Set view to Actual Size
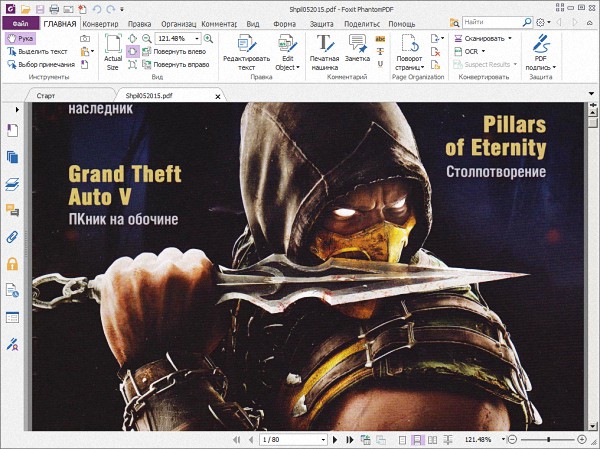Image resolution: width=600 pixels, height=449 pixels. [x=113, y=52]
